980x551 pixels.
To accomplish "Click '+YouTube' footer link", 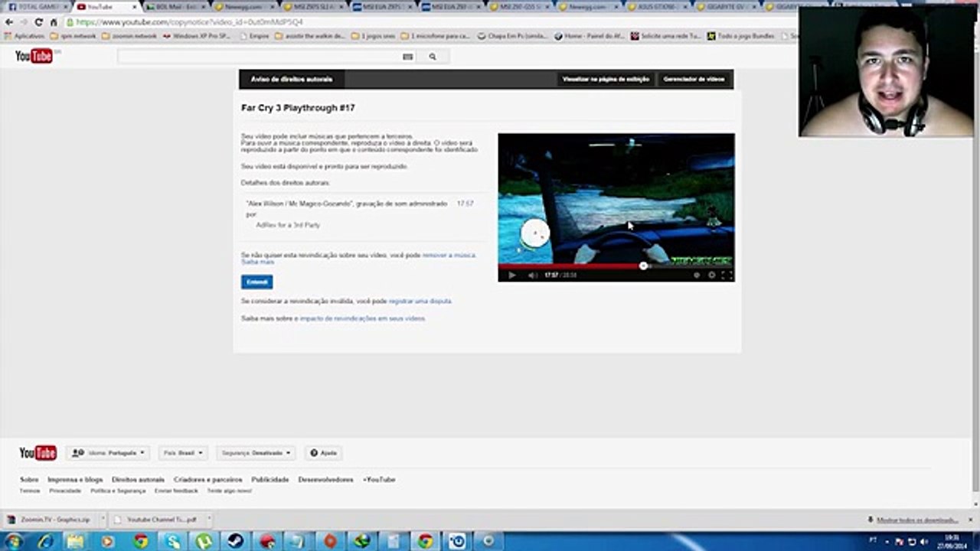I will coord(379,480).
